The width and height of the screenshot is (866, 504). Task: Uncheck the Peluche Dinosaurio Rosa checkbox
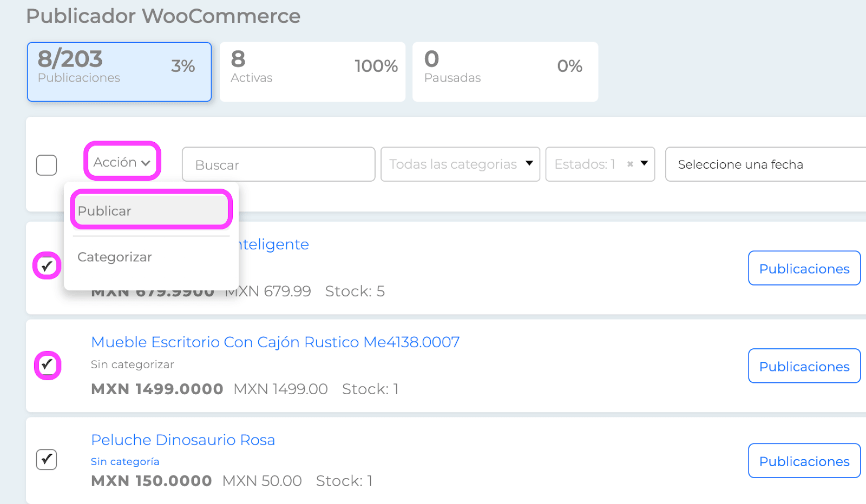pyautogui.click(x=47, y=460)
